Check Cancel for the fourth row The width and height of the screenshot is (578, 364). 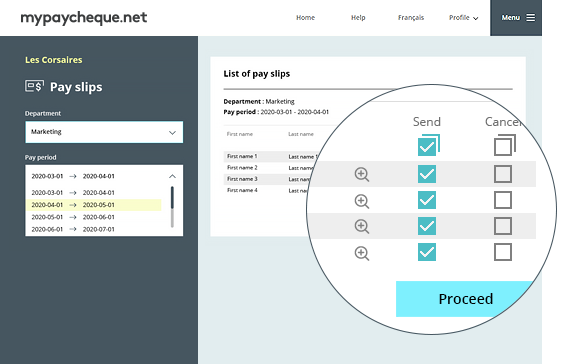(x=503, y=252)
